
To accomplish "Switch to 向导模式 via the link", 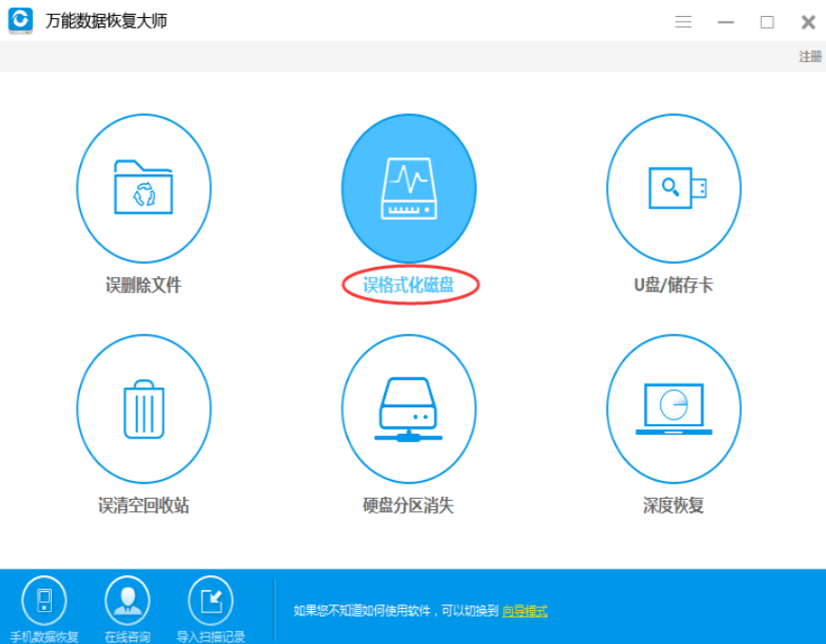I will coord(524,611).
